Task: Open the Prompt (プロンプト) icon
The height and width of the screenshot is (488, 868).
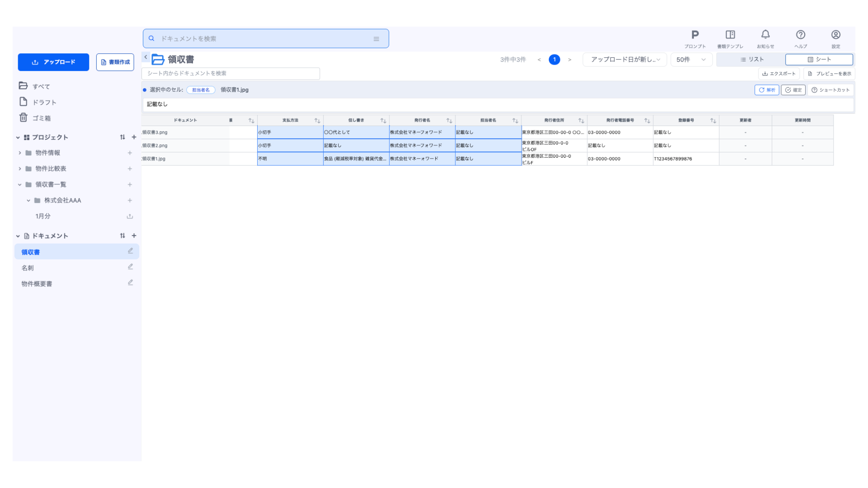Action: tap(695, 35)
